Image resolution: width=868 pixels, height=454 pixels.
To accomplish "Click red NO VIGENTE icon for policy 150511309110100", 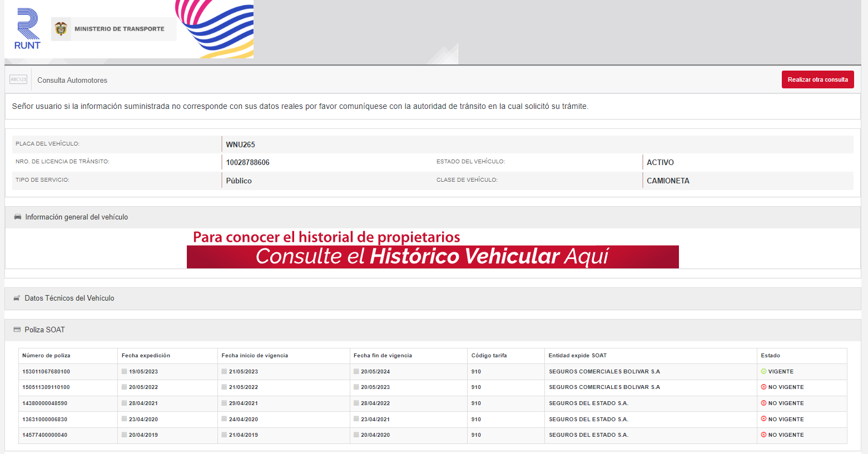I will 763,387.
